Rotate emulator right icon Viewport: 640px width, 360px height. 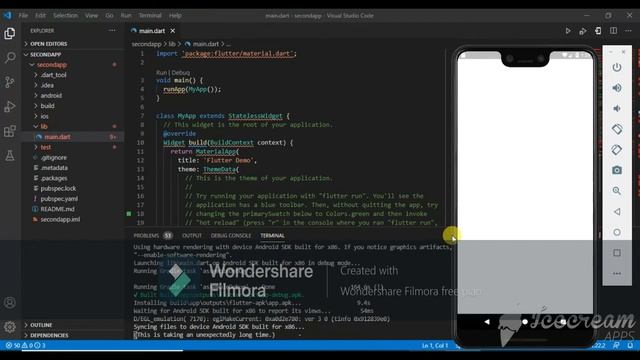click(617, 149)
